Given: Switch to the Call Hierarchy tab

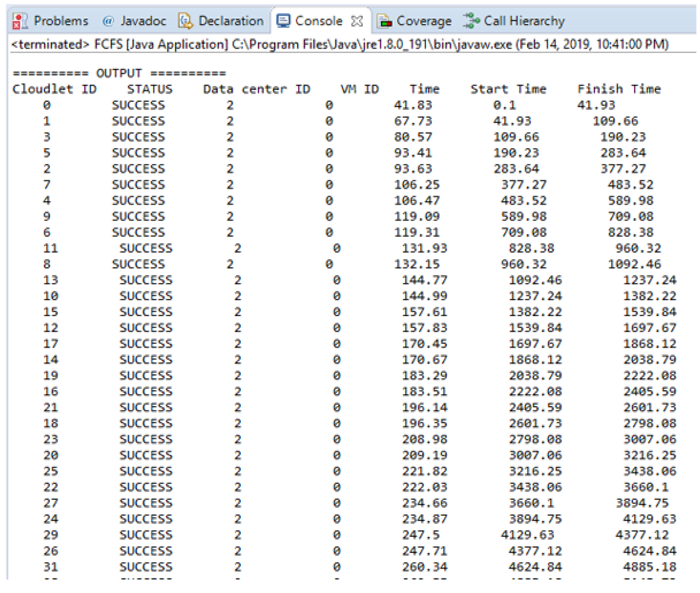Looking at the screenshot, I should point(524,21).
